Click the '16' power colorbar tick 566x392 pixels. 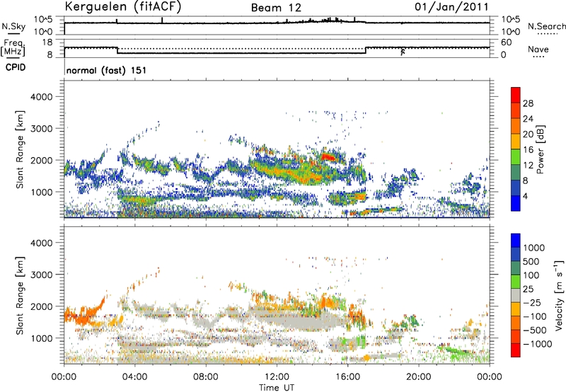tap(528, 150)
